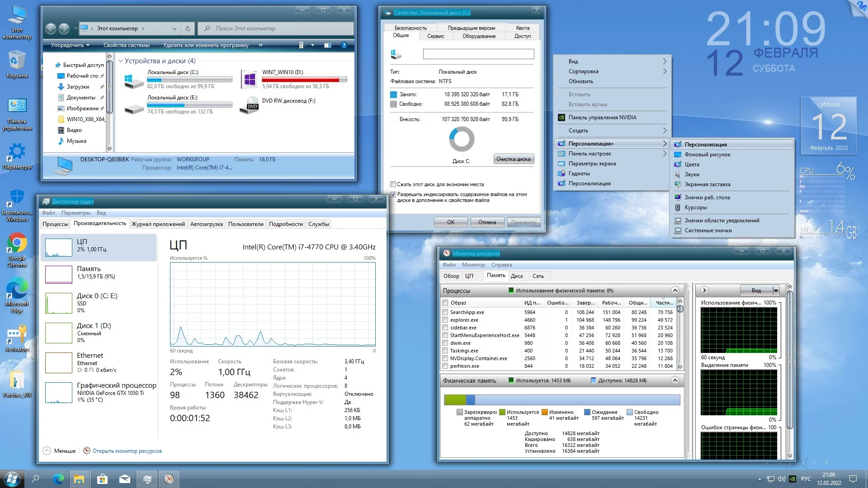Collapse 'Устройства и диски' group
Viewport: 868px width, 488px height.
(x=120, y=61)
